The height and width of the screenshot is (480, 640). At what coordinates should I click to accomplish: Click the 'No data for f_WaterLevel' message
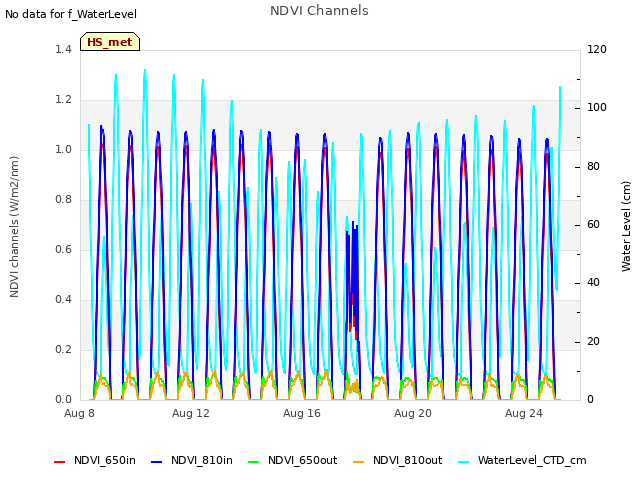click(71, 14)
